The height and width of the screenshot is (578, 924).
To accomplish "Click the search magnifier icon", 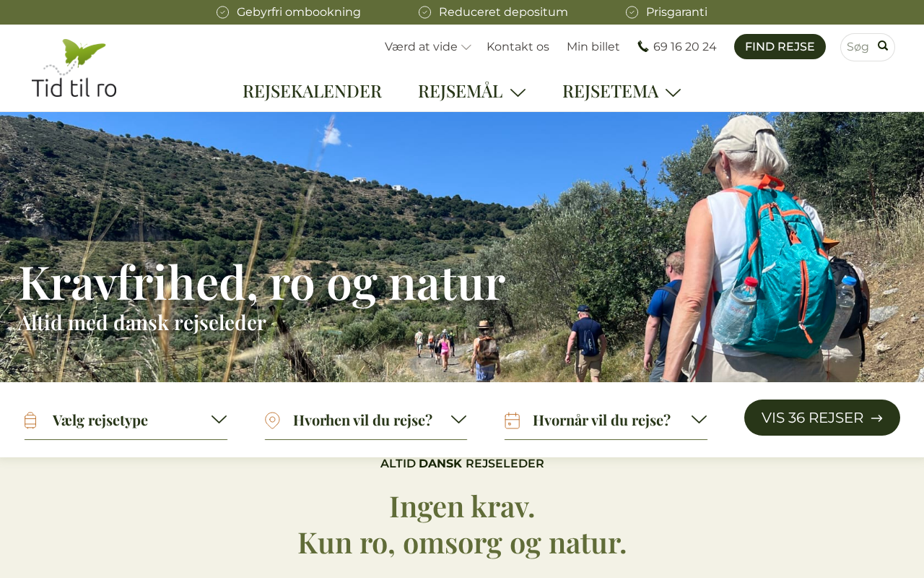I will [883, 46].
